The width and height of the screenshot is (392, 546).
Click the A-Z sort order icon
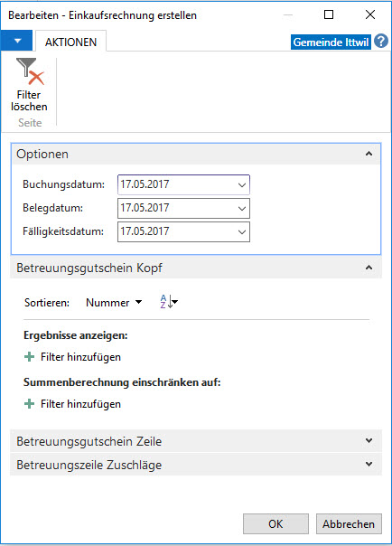click(x=169, y=302)
